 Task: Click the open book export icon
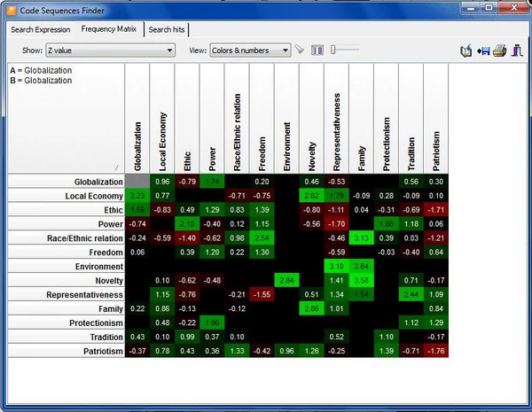tap(466, 51)
